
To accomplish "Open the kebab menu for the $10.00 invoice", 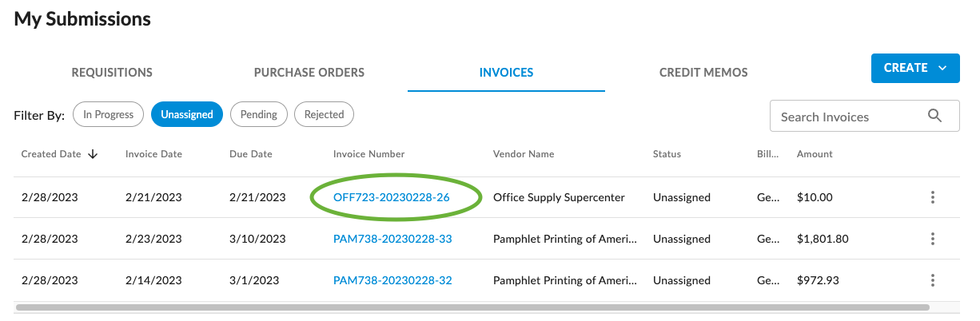I will [933, 197].
